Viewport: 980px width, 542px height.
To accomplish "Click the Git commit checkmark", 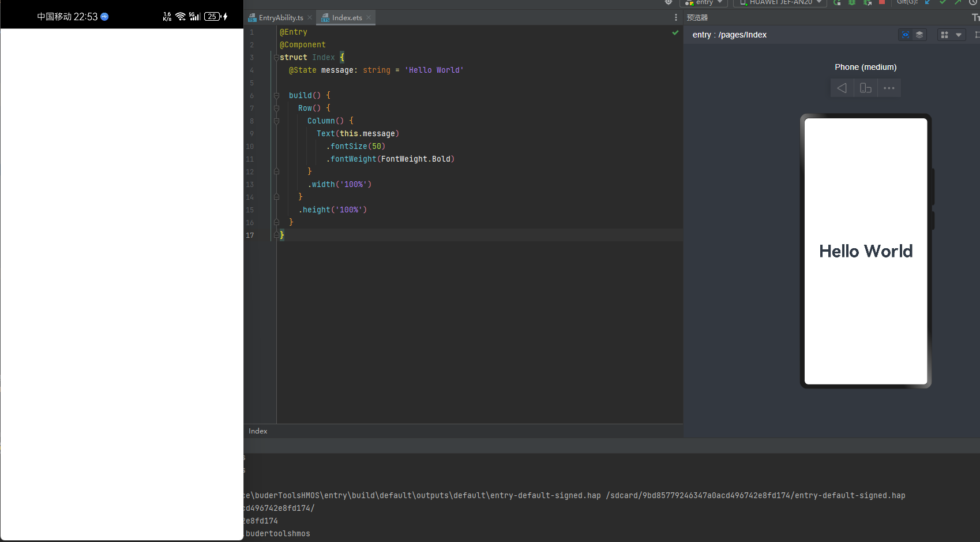I will (943, 2).
